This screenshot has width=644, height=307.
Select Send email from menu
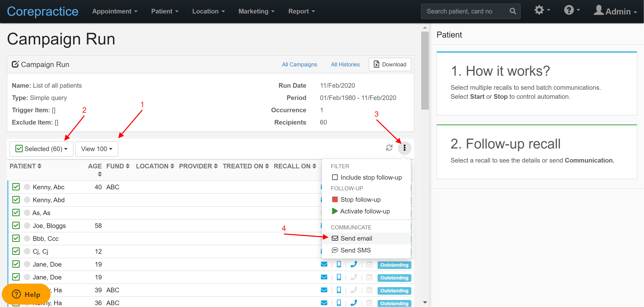point(366,239)
